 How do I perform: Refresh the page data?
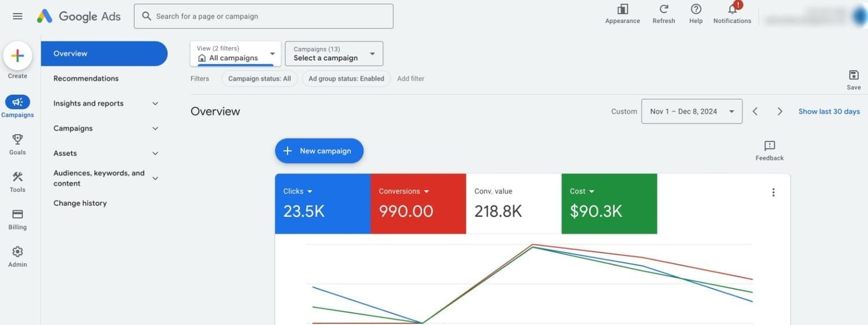pyautogui.click(x=664, y=14)
